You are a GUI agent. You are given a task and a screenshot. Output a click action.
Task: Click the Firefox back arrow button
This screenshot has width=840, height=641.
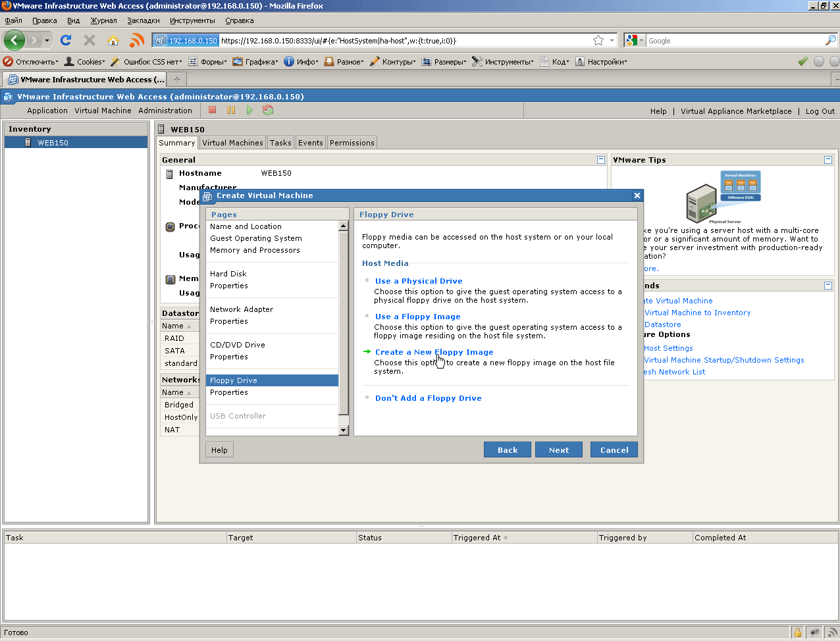[x=14, y=40]
